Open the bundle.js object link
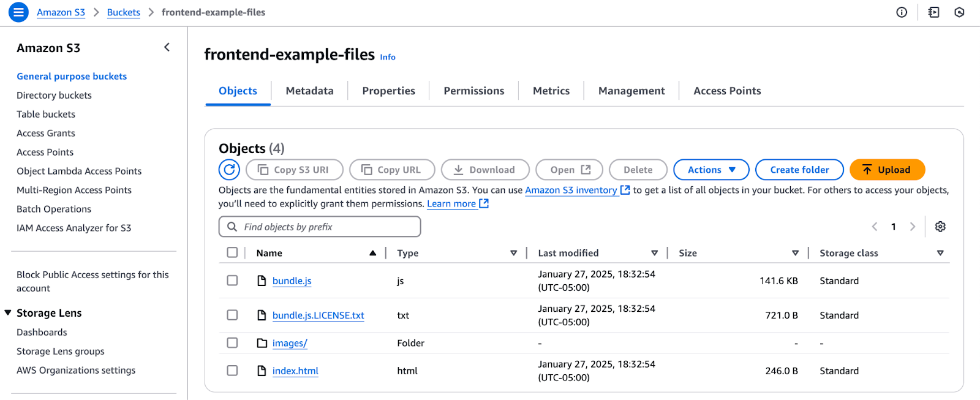The height and width of the screenshot is (400, 980). 292,281
